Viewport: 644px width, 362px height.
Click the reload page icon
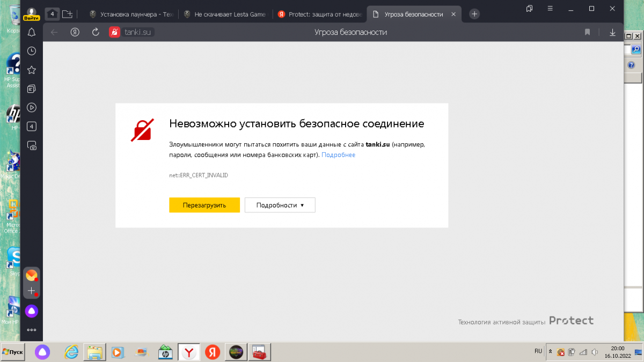96,32
